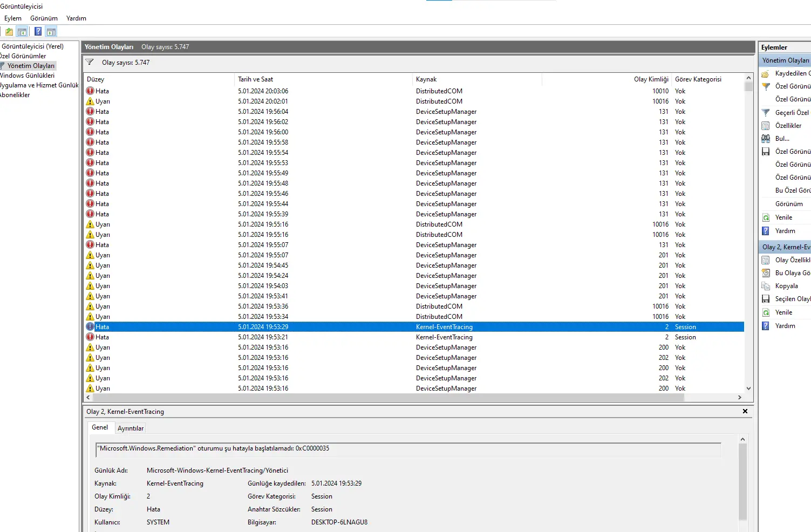This screenshot has width=811, height=532.
Task: Collapse the Olay 2, Kernel-EventTracing actions section header
Action: click(x=785, y=247)
